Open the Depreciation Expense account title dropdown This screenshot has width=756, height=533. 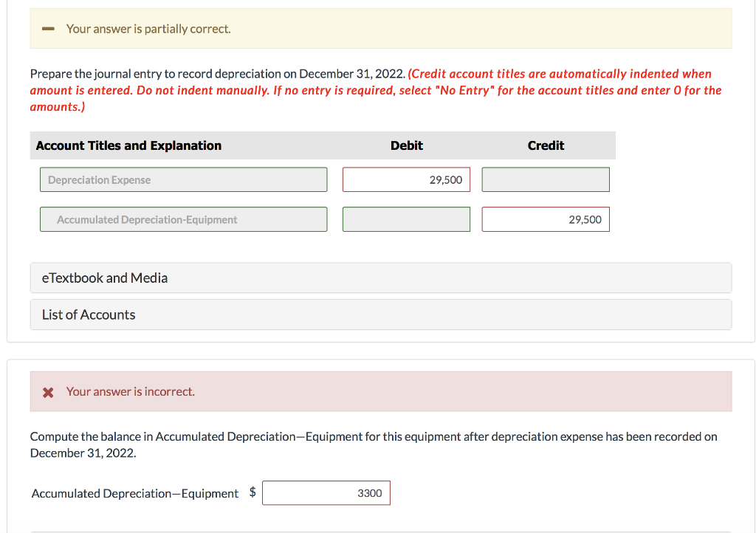183,179
